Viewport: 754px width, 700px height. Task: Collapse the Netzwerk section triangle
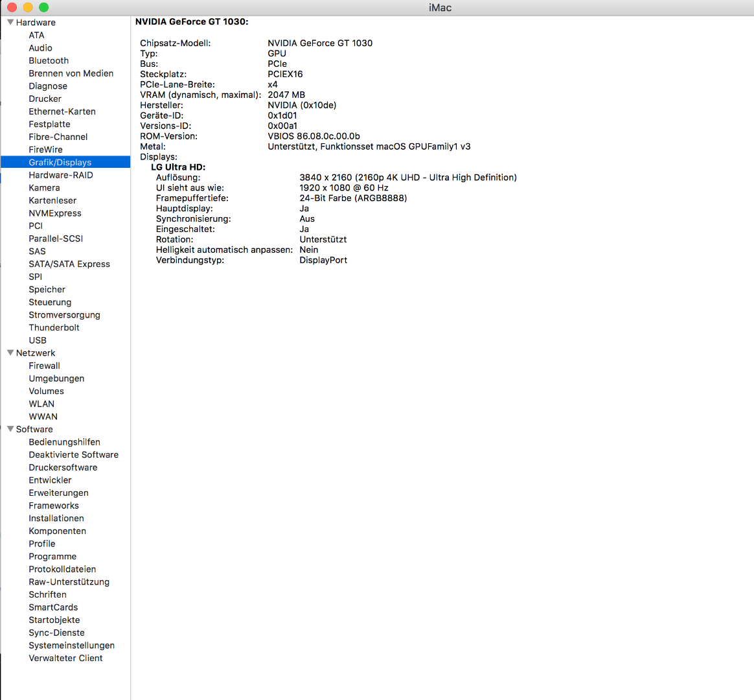coord(10,353)
